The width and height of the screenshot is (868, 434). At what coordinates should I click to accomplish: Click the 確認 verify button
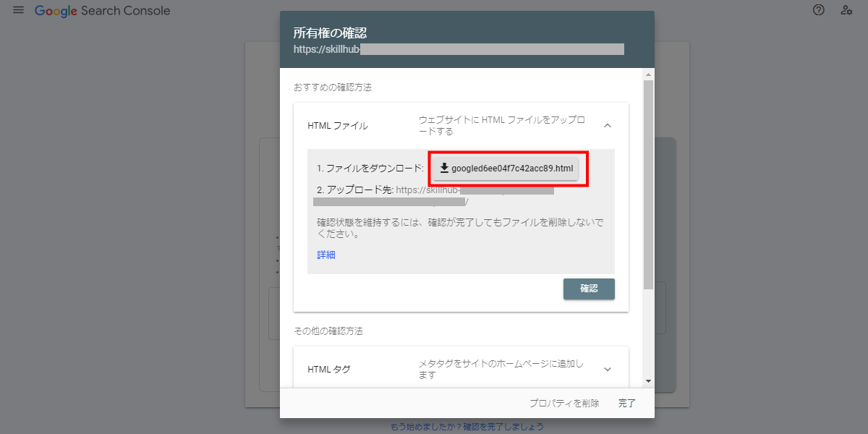coord(589,289)
